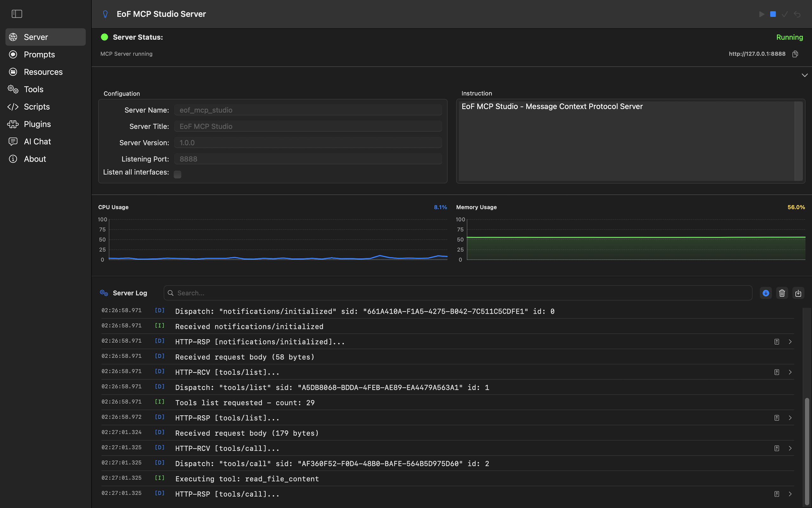Click the CPU Usage 8.1% value
The image size is (812, 508).
coord(440,207)
